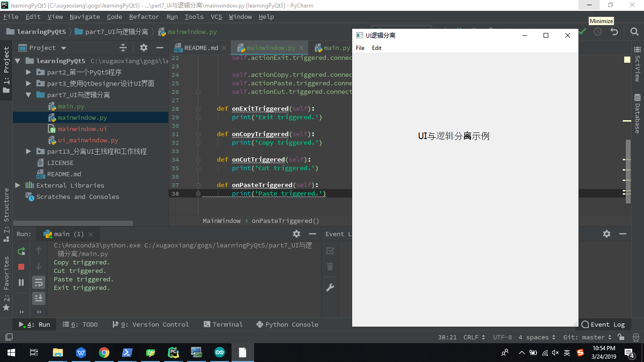Open Chrome from the Windows taskbar

tap(104, 352)
